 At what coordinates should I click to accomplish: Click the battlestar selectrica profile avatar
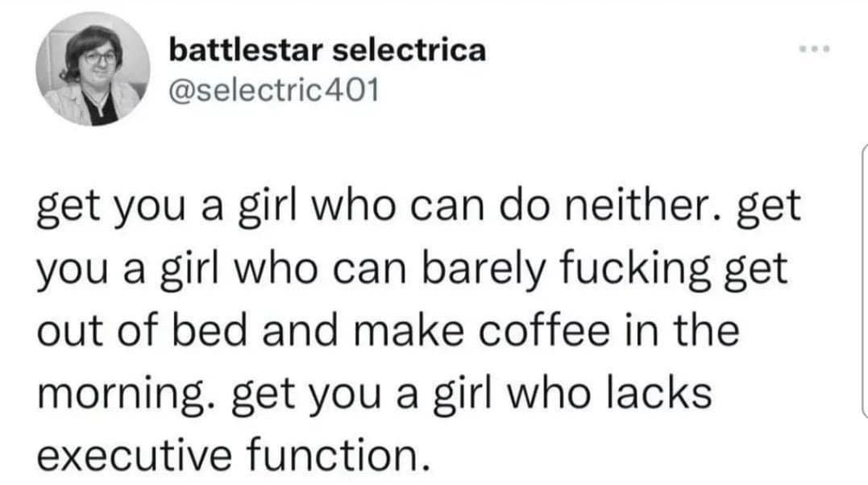tap(93, 69)
